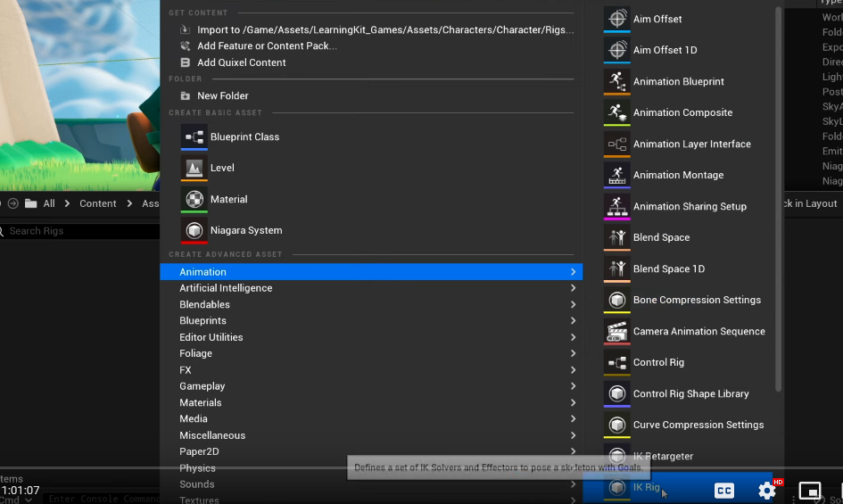The image size is (843, 504).
Task: Click the breadcrumb arrow after Content
Action: [129, 203]
